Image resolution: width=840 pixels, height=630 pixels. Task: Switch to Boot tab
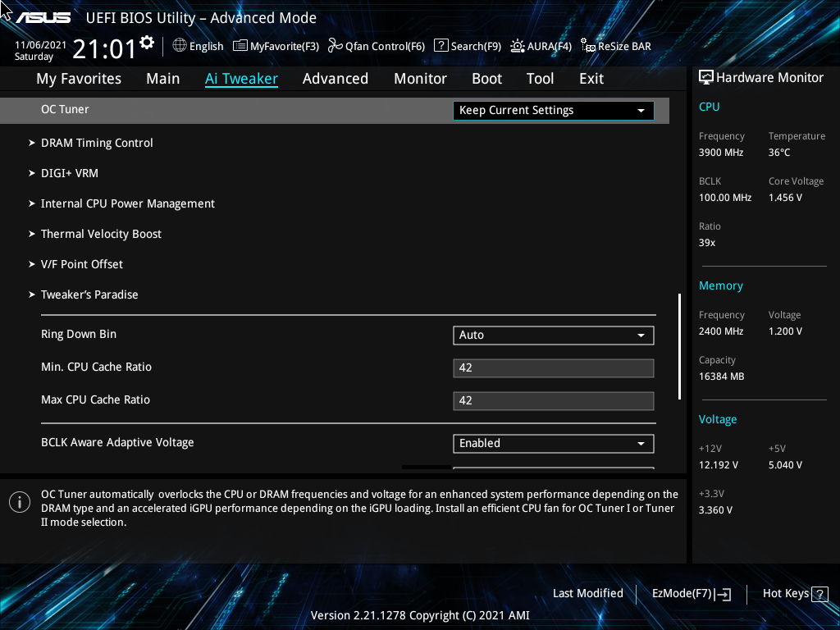point(487,79)
